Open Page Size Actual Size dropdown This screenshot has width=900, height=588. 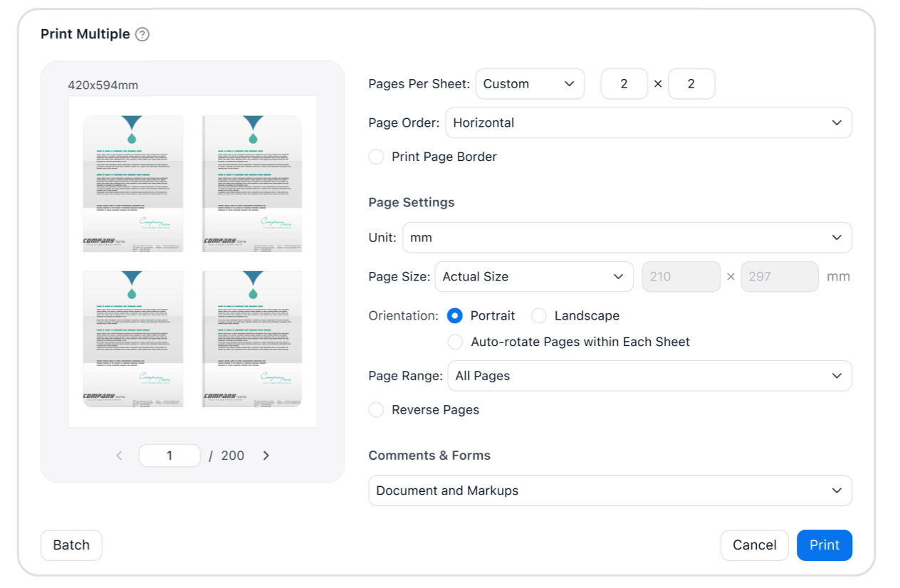pyautogui.click(x=534, y=277)
